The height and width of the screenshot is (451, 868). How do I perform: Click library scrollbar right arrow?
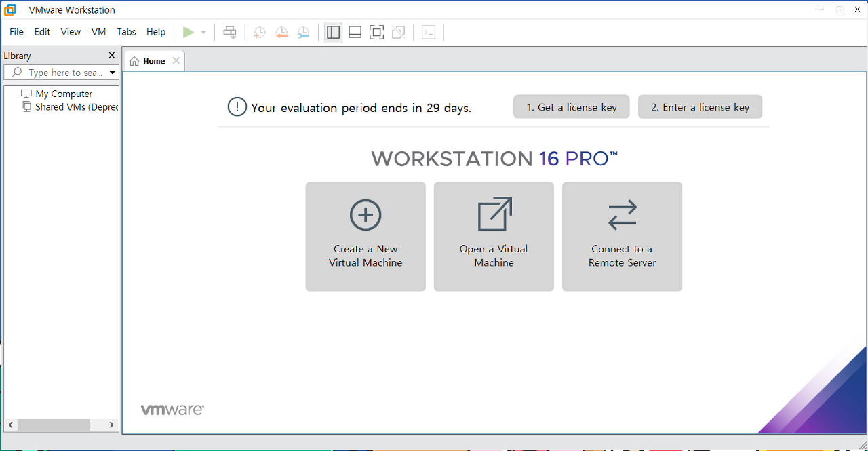coord(112,425)
